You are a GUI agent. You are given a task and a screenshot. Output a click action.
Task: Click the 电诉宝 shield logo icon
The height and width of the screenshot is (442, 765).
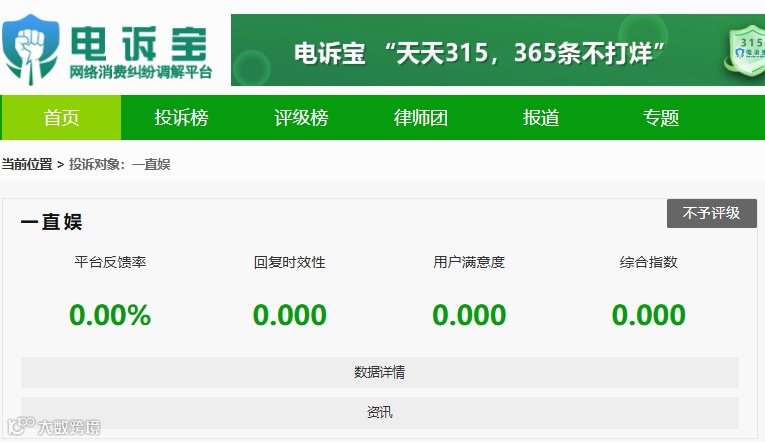coord(30,50)
